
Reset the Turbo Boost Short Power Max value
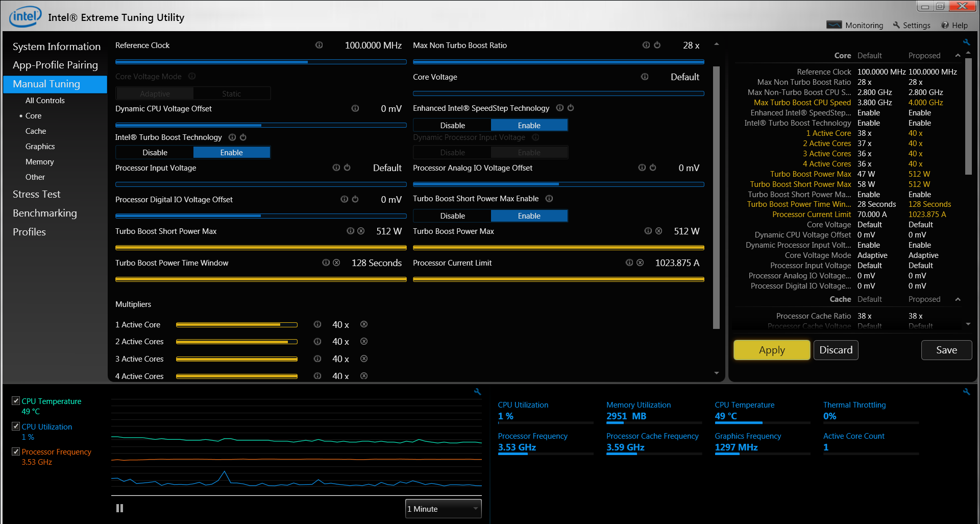tap(361, 231)
